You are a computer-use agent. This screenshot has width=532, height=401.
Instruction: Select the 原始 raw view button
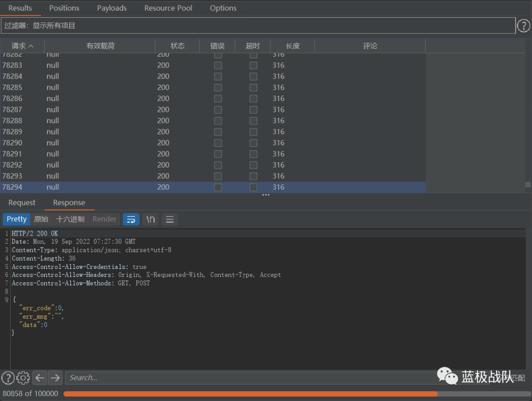pos(41,219)
